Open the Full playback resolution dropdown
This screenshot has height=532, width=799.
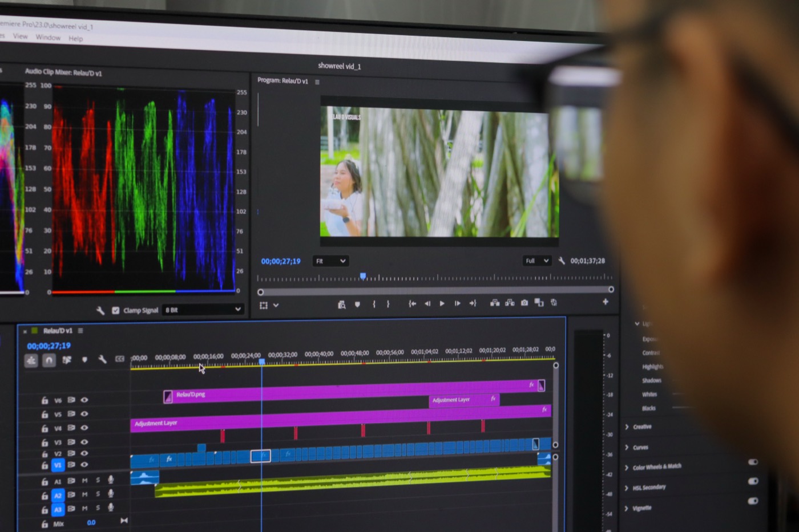click(x=537, y=261)
